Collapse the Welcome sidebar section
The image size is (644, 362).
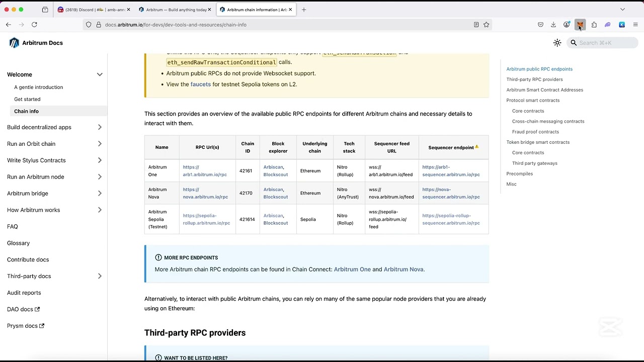(100, 74)
